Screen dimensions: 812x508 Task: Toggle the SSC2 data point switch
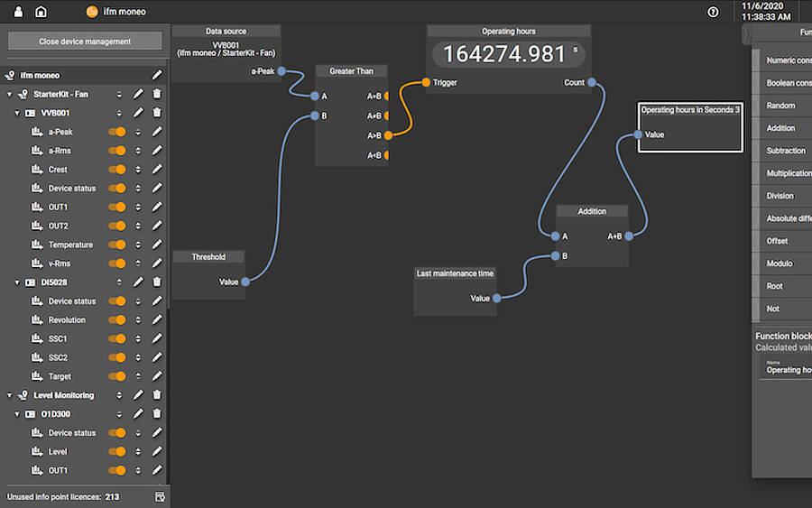[x=117, y=357]
